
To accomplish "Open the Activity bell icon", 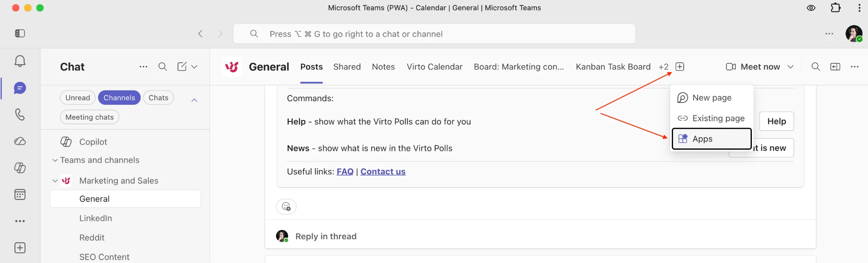I will click(20, 61).
